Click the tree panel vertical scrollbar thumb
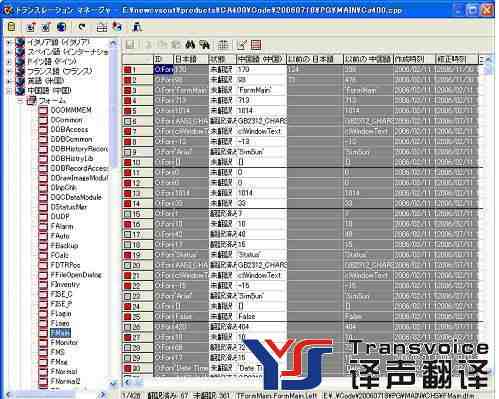 (114, 107)
